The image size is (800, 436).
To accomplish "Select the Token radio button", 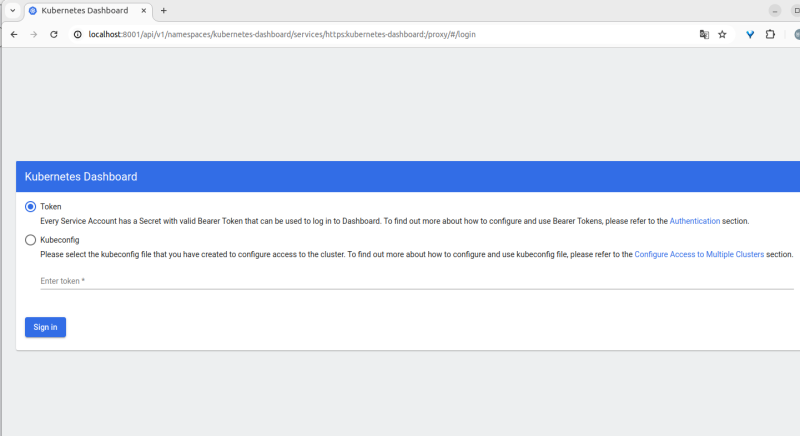I will tap(31, 207).
